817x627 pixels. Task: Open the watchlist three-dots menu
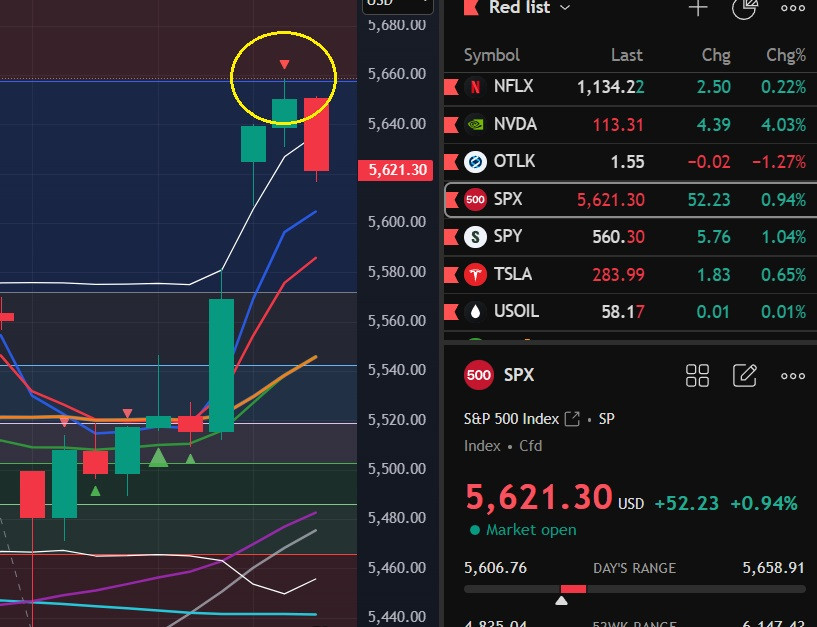click(x=793, y=7)
